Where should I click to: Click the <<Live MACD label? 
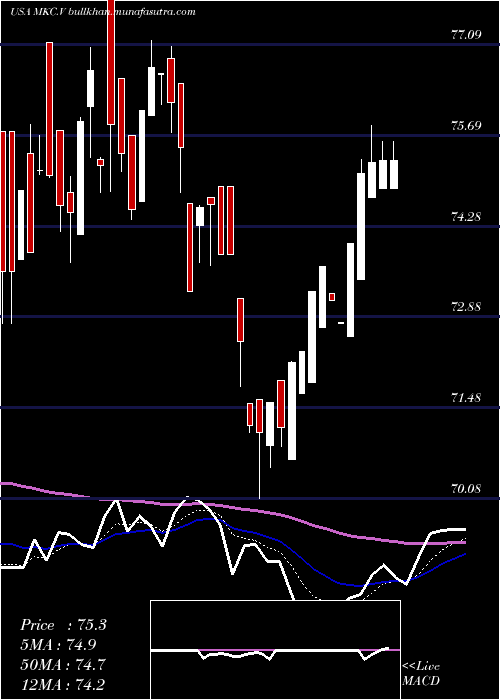(x=421, y=674)
